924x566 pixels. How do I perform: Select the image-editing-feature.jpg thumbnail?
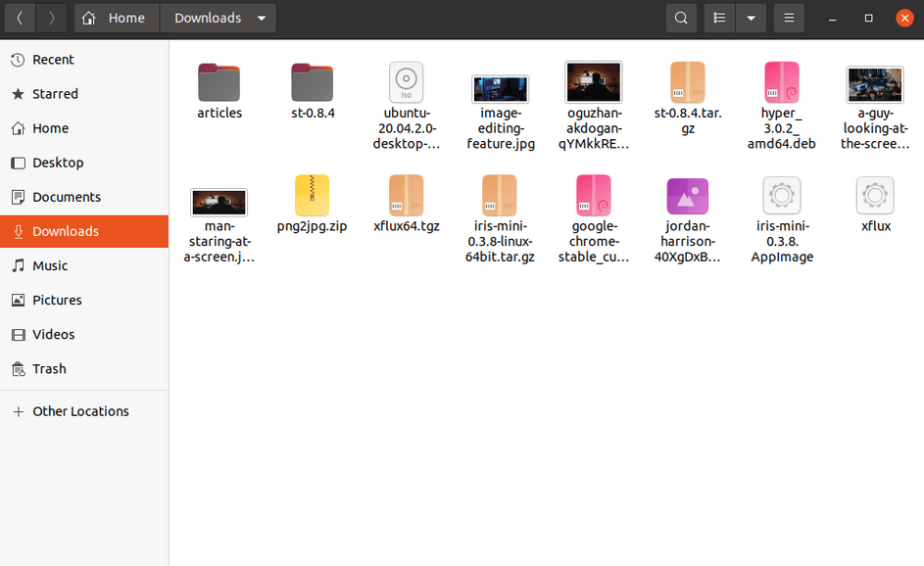coord(500,89)
